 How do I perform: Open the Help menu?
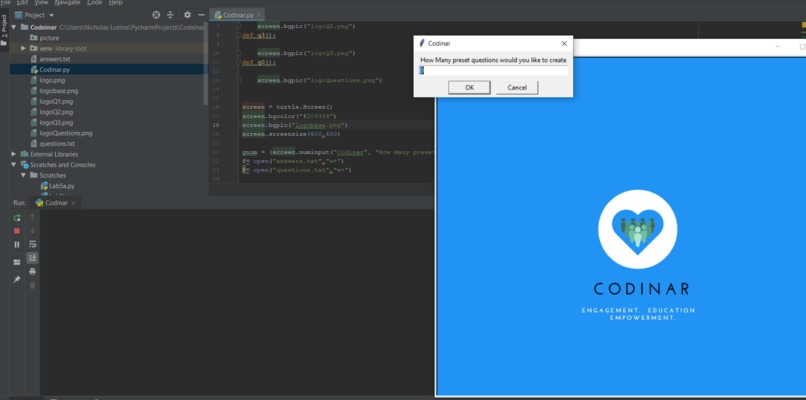click(x=116, y=3)
